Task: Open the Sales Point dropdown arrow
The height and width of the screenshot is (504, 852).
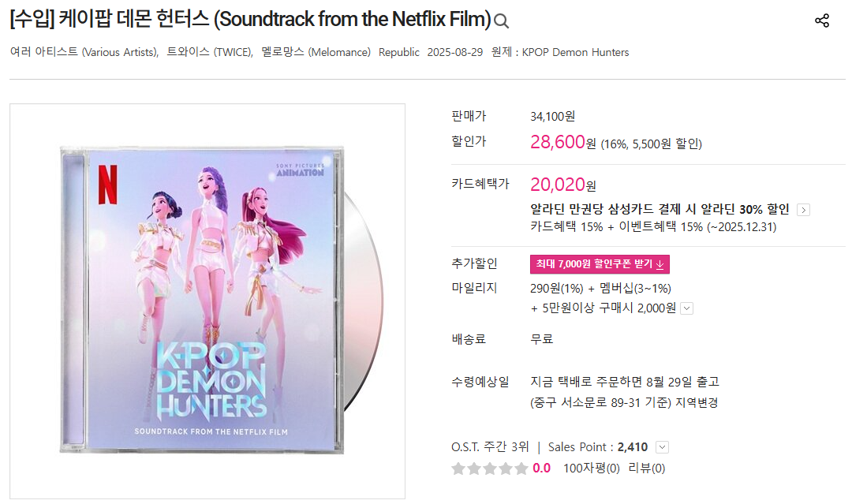Action: 662,447
